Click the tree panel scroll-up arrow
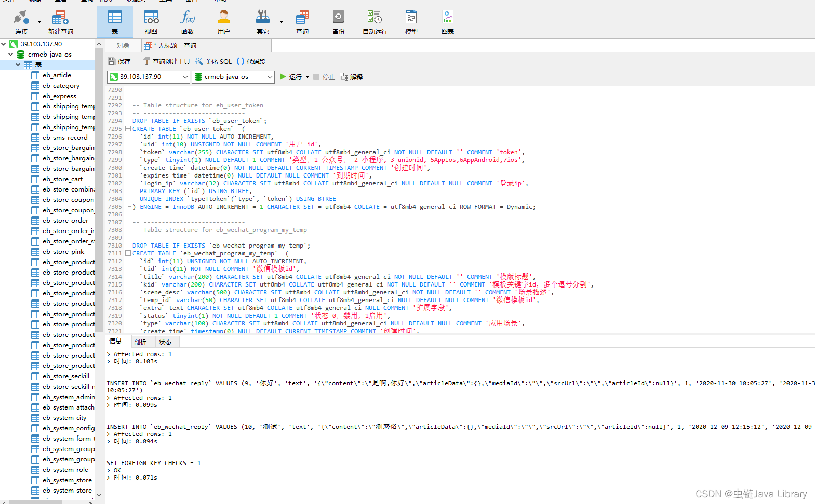This screenshot has height=504, width=815. tap(99, 44)
